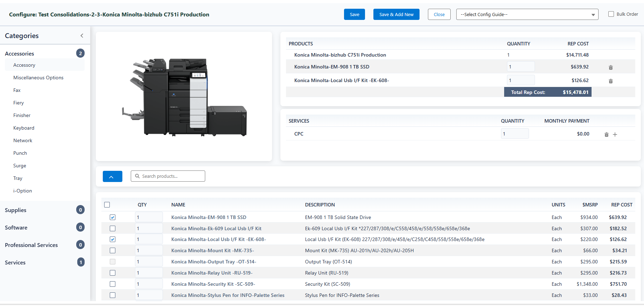Open the Select Config Guide dropdown
Screen dimensions: 644x306
click(527, 14)
